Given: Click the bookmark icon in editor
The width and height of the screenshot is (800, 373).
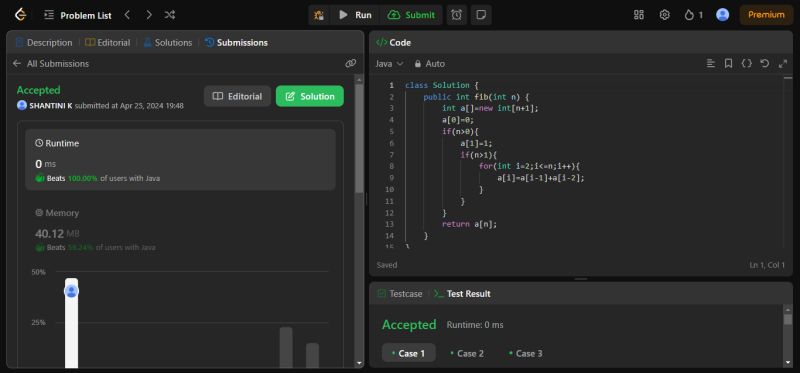Looking at the screenshot, I should [729, 63].
